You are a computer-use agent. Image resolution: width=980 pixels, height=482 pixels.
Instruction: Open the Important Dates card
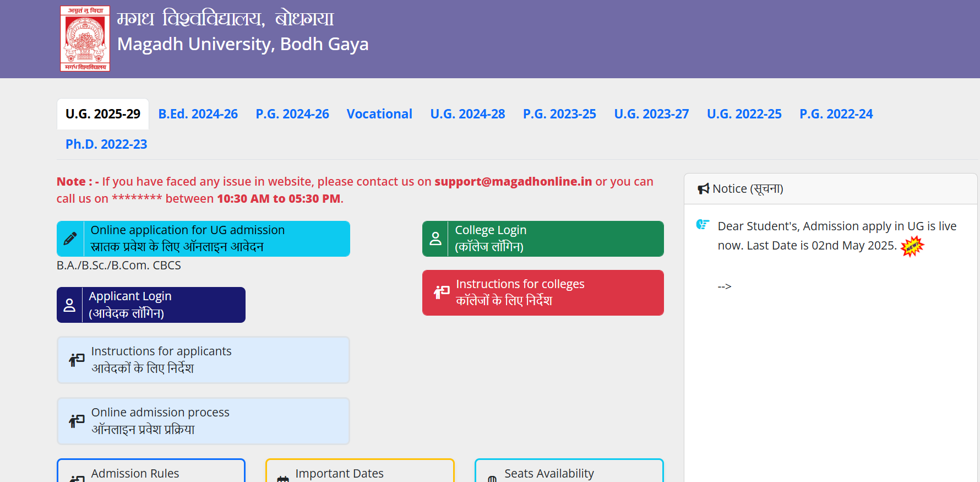(360, 471)
